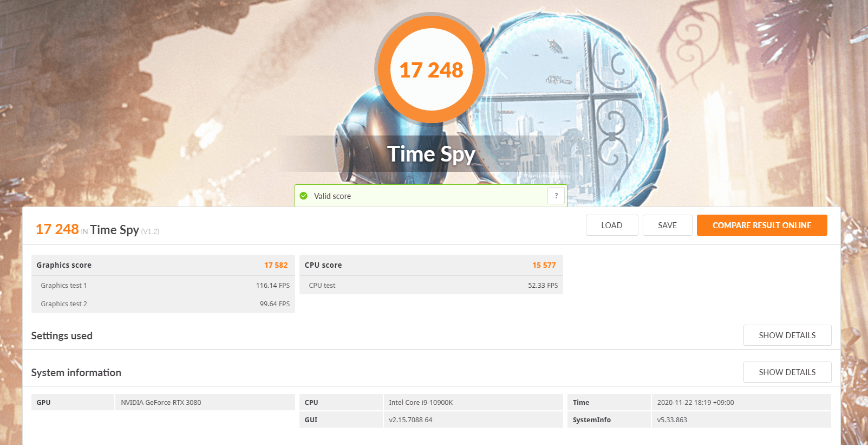Select the 17 248 IN Time Spy heading
This screenshot has height=445, width=868.
[97, 230]
